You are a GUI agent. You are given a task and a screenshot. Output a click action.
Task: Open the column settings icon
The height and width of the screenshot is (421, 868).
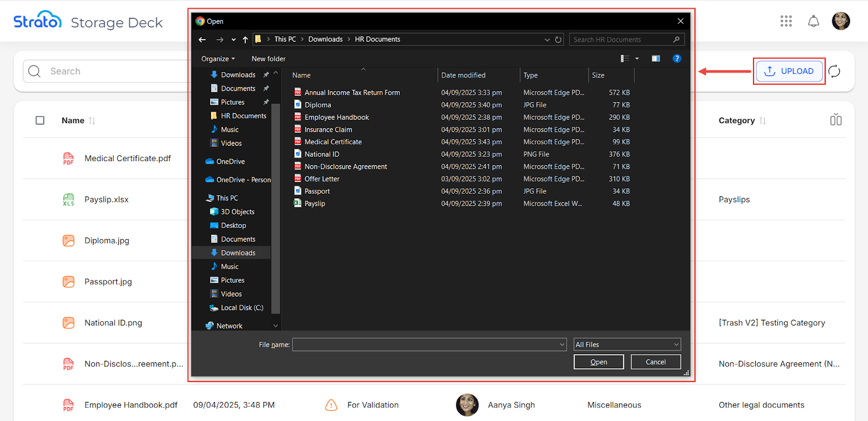pos(835,120)
